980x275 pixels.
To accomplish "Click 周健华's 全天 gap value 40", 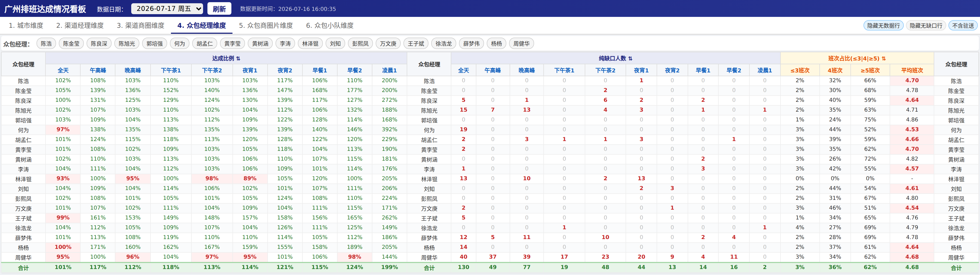I will tap(463, 257).
